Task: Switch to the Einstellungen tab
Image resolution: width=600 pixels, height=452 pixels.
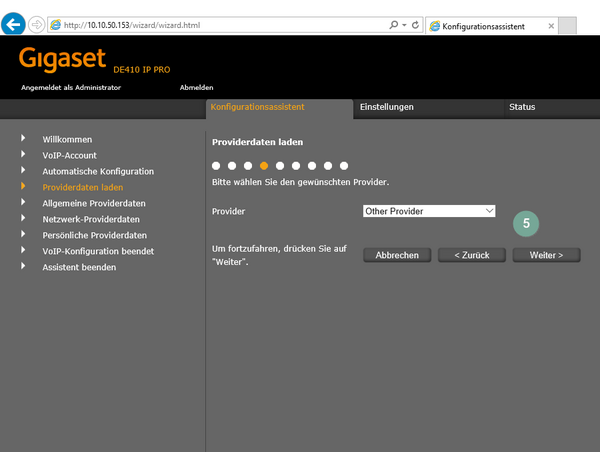Action: (x=386, y=107)
